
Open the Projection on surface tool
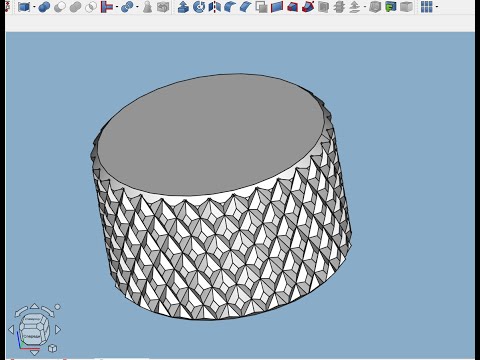click(x=391, y=7)
